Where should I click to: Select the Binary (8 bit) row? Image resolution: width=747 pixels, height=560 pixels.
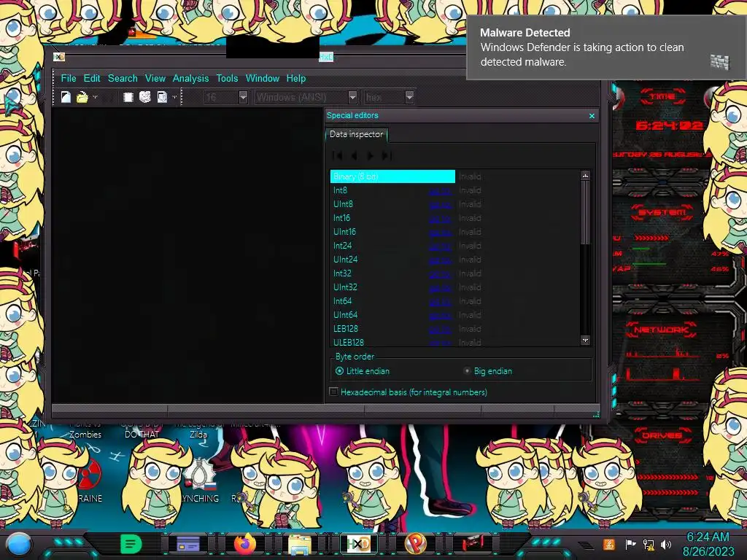[x=392, y=176]
